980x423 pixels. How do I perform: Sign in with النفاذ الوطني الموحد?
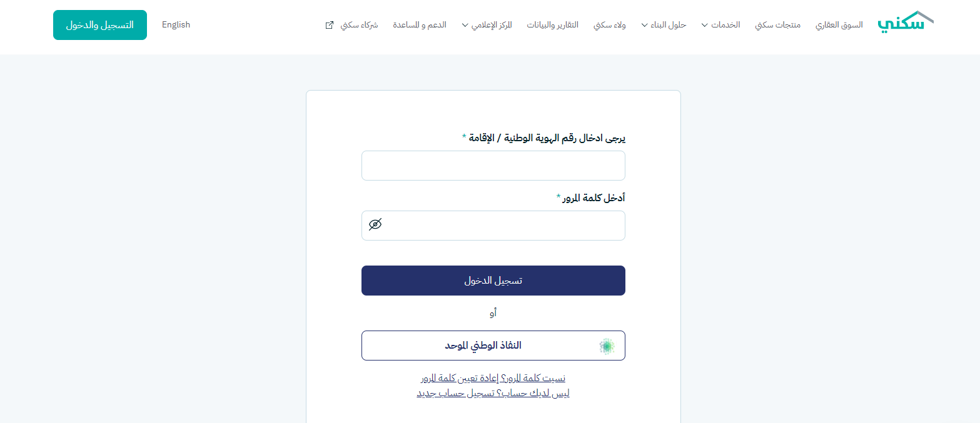tap(493, 346)
